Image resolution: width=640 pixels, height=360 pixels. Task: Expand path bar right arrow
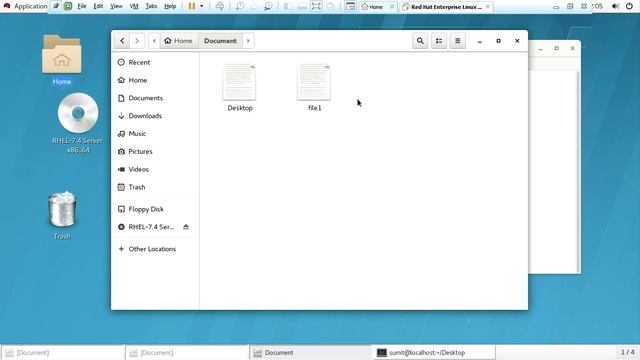(x=248, y=41)
